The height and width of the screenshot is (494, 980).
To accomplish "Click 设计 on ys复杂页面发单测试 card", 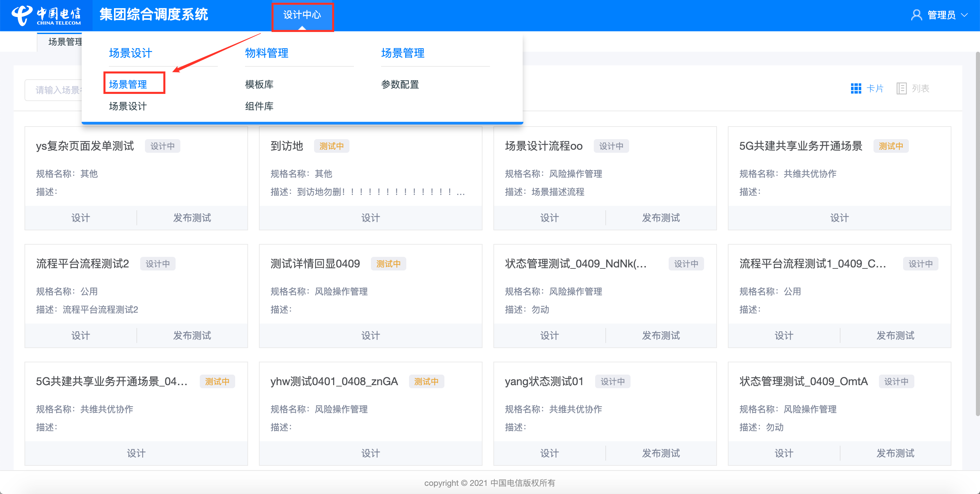I will click(x=81, y=218).
